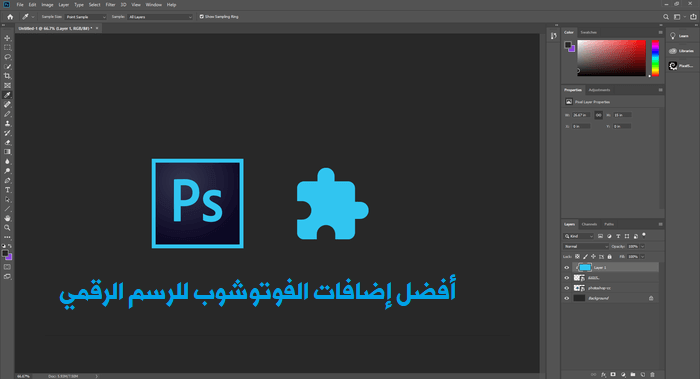The image size is (700, 379).
Task: Open the Normal blend mode dropdown
Action: point(586,246)
